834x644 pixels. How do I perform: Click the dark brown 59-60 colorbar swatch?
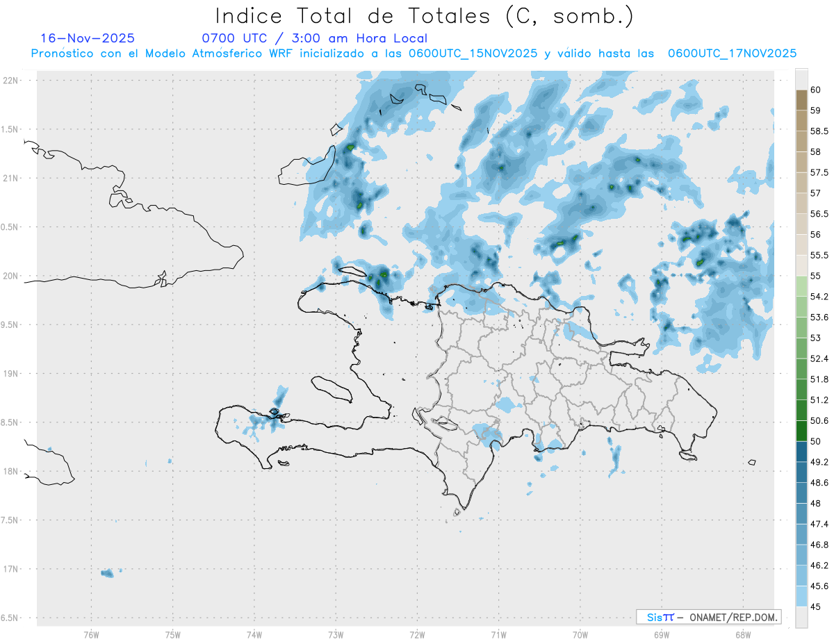tap(801, 100)
